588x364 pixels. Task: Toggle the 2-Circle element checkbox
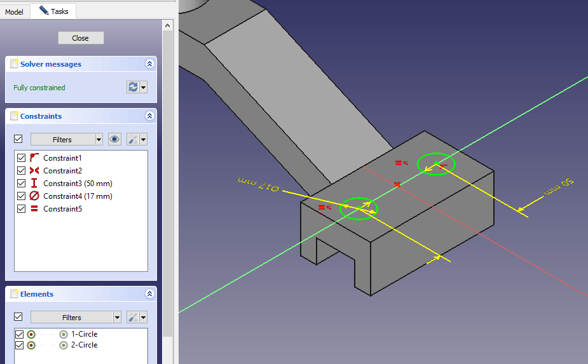coord(20,345)
